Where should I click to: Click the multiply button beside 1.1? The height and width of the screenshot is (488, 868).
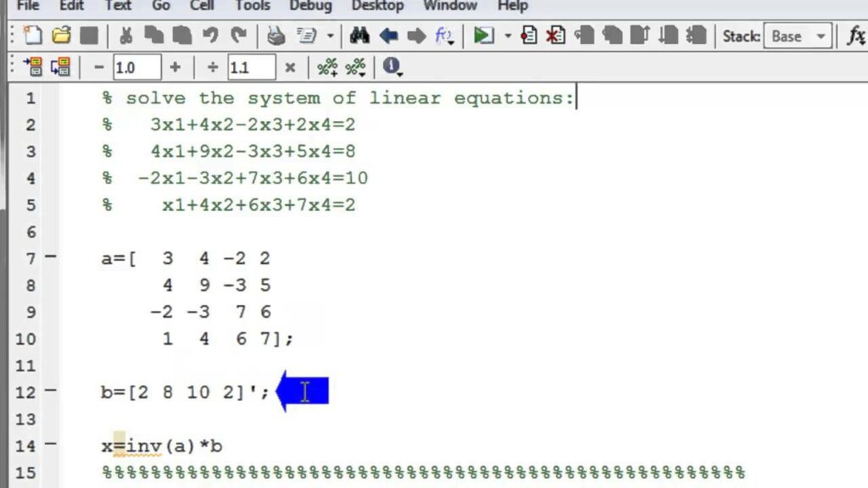point(291,67)
